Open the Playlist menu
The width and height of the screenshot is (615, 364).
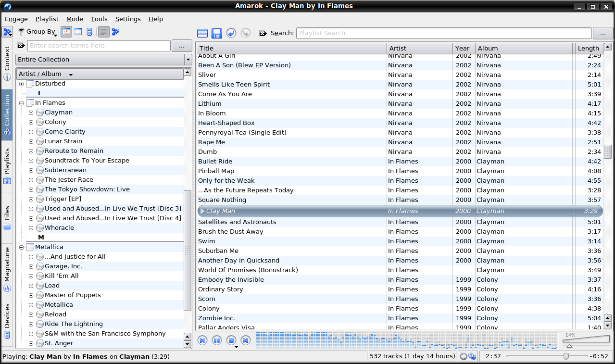47,19
